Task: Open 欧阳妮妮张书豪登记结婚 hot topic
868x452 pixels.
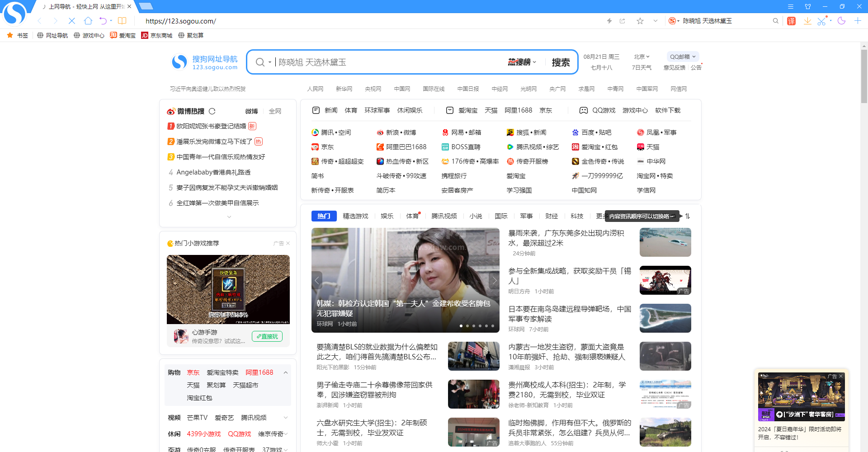Action: tap(211, 126)
